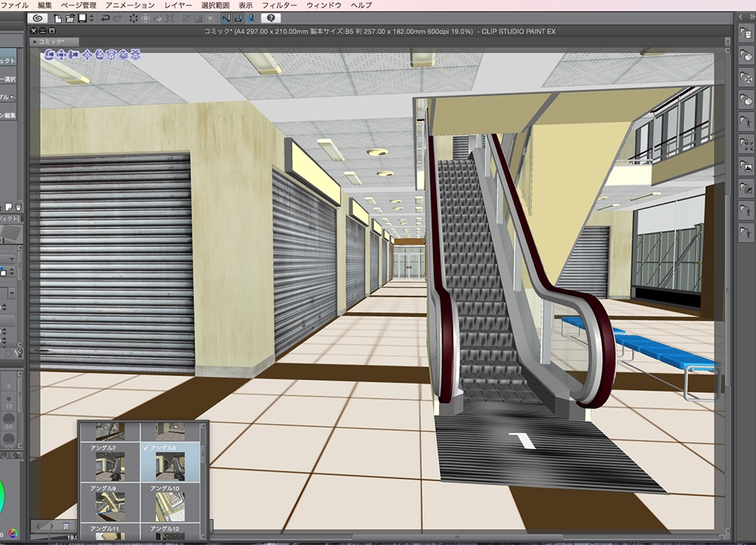756x545 pixels.
Task: Click the first 3D camera rotate icon
Action: 48,54
